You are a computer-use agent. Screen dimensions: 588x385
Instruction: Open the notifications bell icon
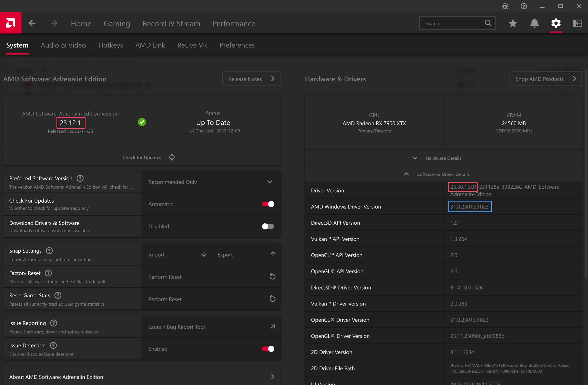click(x=534, y=23)
